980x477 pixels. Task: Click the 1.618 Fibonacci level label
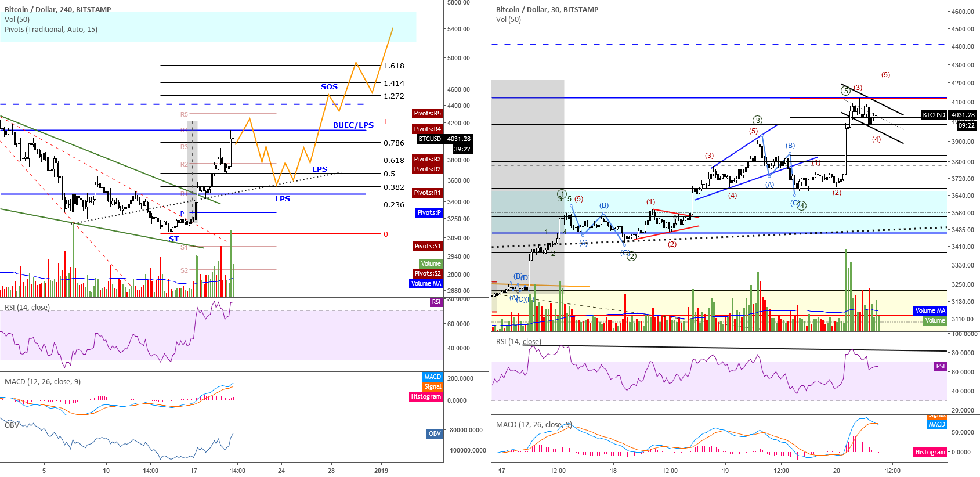coord(393,66)
